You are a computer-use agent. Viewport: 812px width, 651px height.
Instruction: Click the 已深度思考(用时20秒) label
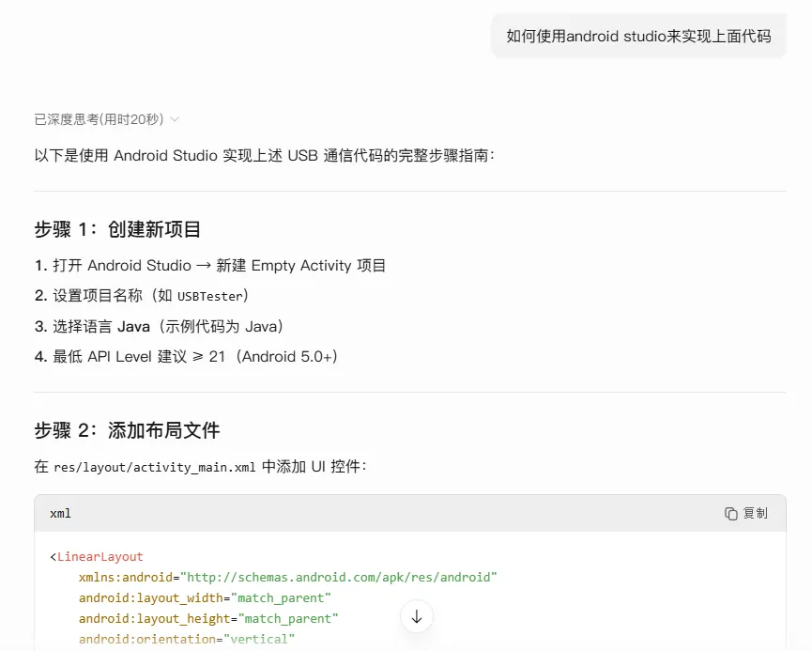99,119
